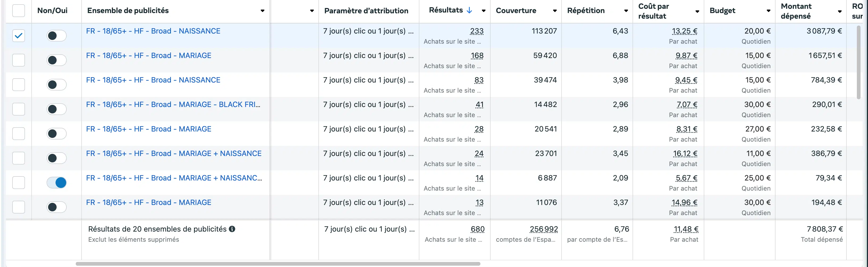Open the Répétition column dropdown arrow

(x=626, y=11)
